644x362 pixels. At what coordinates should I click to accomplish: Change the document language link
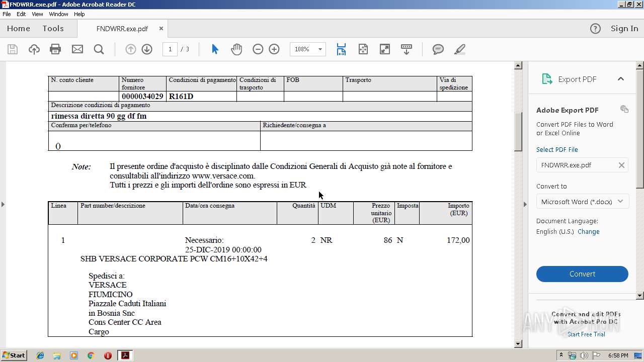point(589,232)
